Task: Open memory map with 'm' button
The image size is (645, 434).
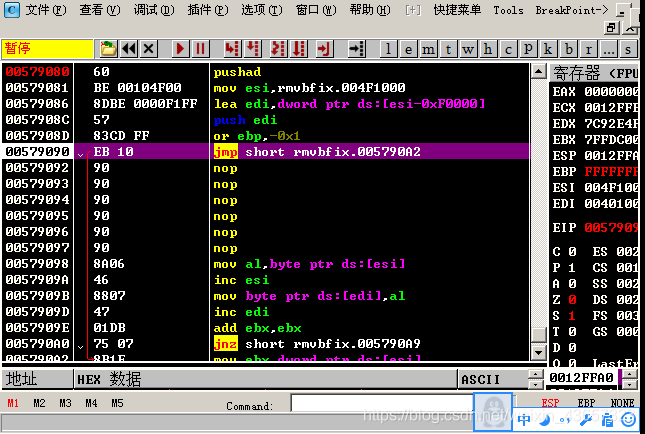Action: click(x=428, y=49)
